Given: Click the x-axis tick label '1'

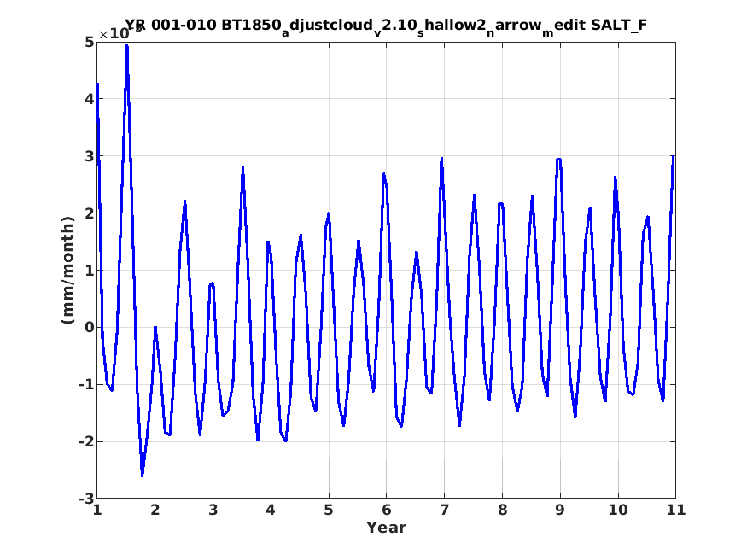Looking at the screenshot, I should (x=97, y=510).
